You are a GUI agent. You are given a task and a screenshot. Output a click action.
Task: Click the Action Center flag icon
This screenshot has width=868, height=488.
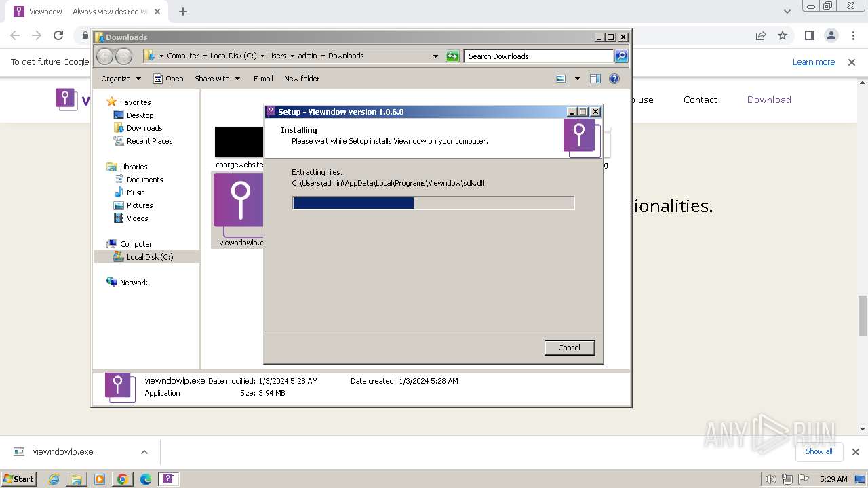coord(805,479)
